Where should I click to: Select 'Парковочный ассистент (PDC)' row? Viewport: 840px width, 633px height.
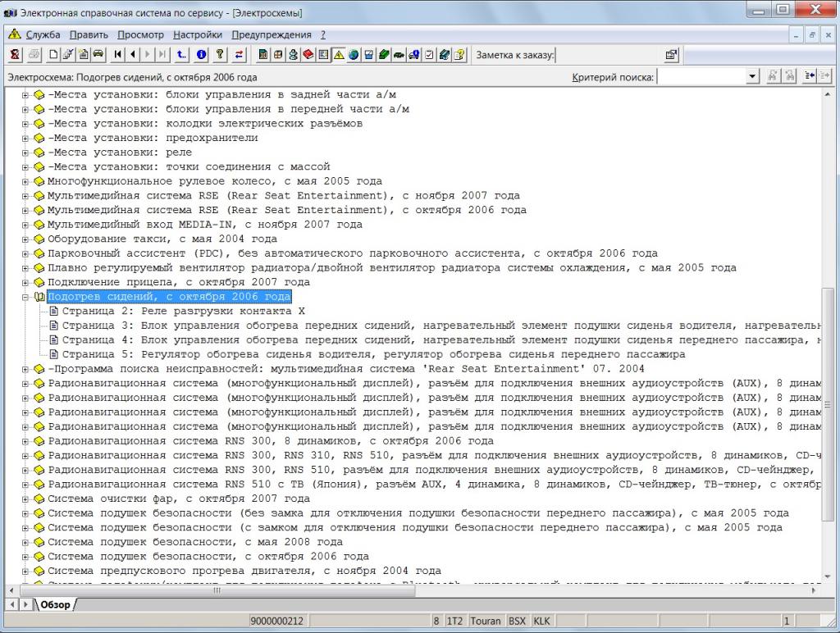coord(353,254)
